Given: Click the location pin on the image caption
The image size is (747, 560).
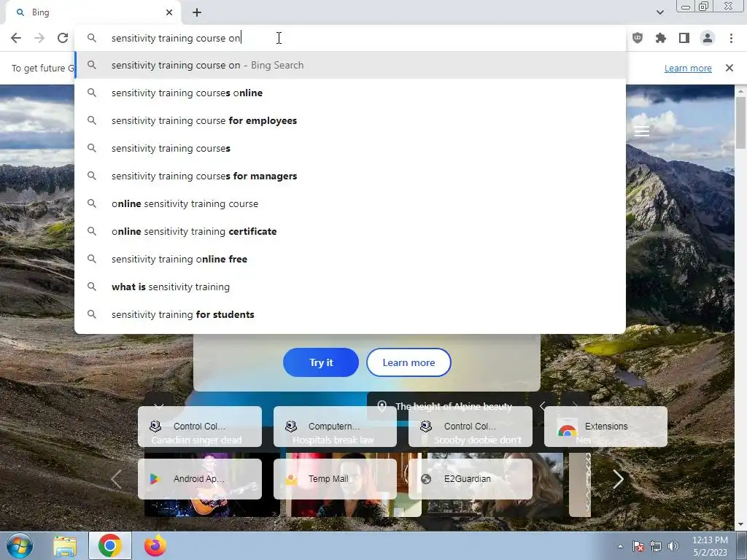Looking at the screenshot, I should pos(382,406).
